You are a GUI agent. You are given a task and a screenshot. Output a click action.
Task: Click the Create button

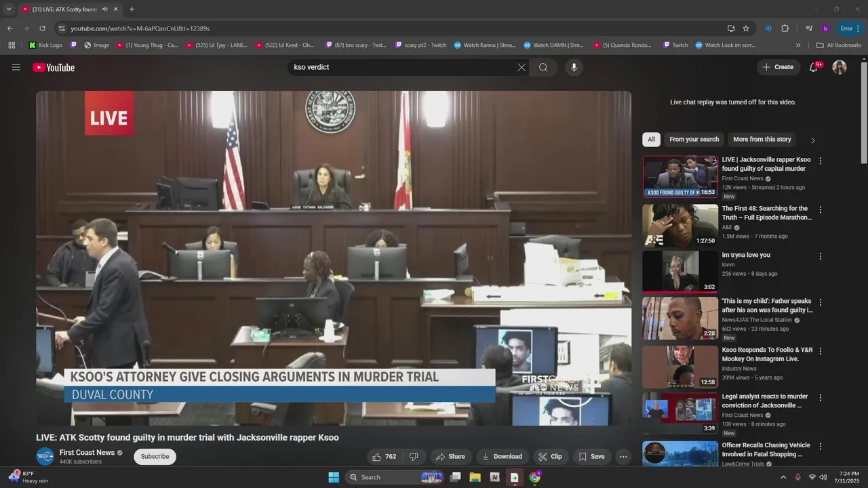tap(778, 67)
